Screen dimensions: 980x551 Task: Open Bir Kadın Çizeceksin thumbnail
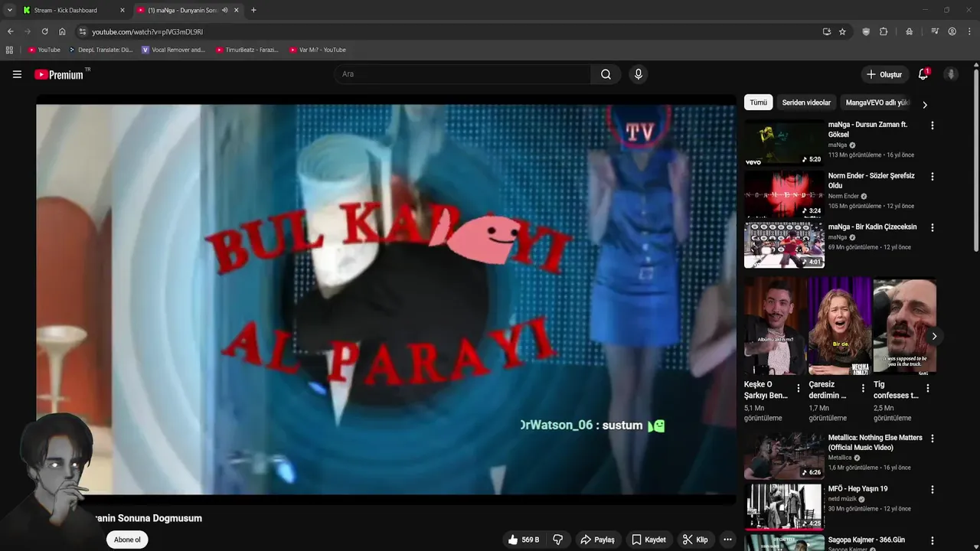pos(784,246)
